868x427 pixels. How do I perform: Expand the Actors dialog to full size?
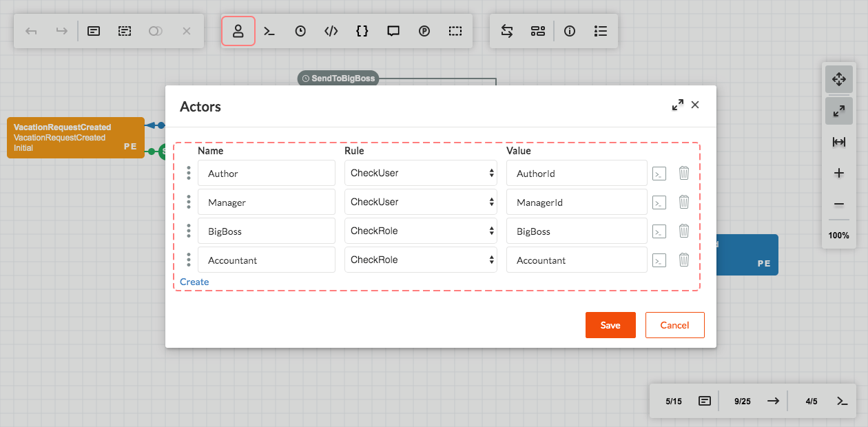tap(678, 105)
